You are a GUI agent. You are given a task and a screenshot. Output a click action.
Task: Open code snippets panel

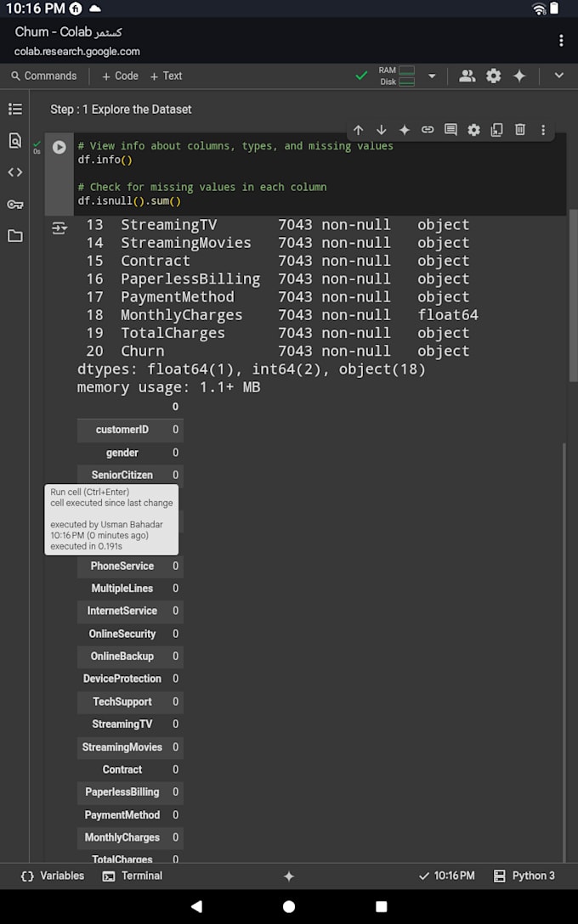click(15, 172)
